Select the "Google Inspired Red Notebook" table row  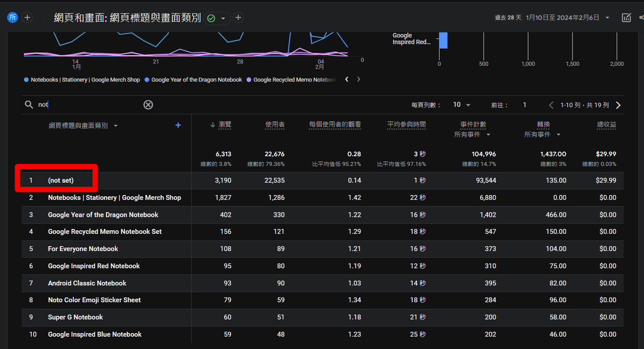(x=322, y=266)
